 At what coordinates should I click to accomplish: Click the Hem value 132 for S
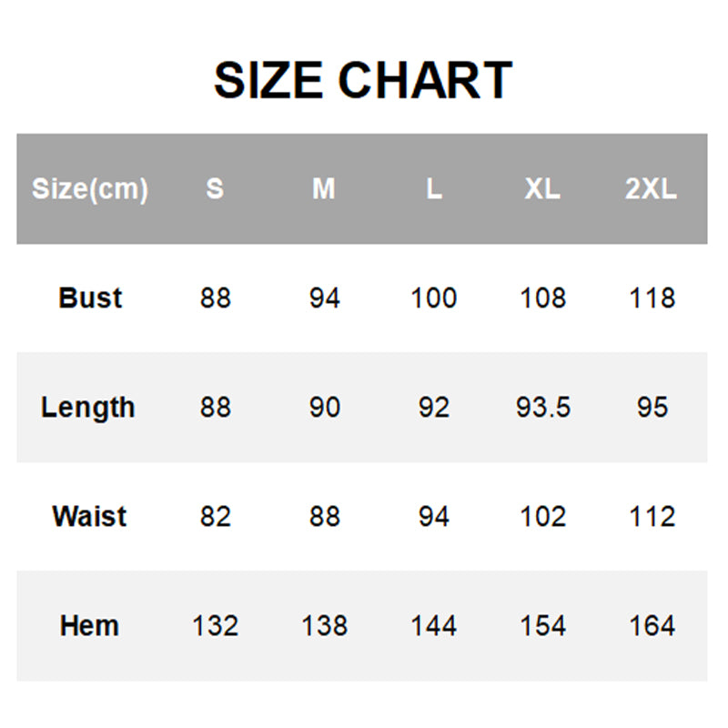[215, 626]
